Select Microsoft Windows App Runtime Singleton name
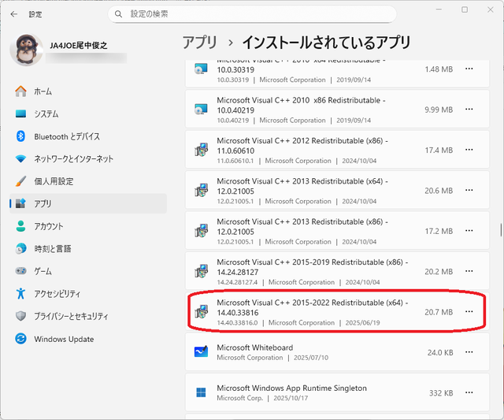Screen dimensions: 504x420 (292, 388)
